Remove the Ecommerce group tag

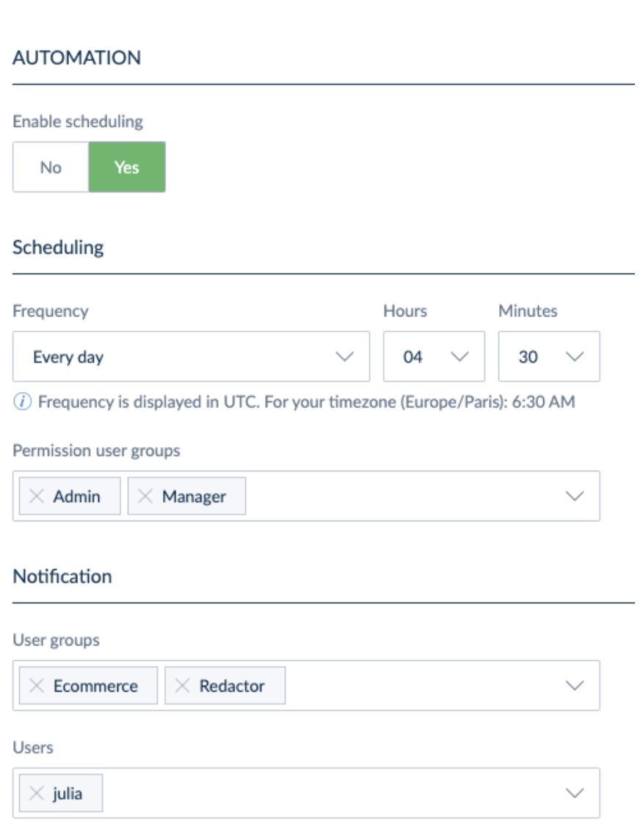[35, 686]
